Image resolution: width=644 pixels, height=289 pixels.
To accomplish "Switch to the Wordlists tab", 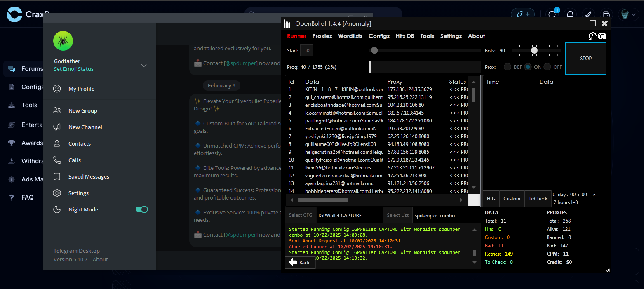I will [350, 36].
